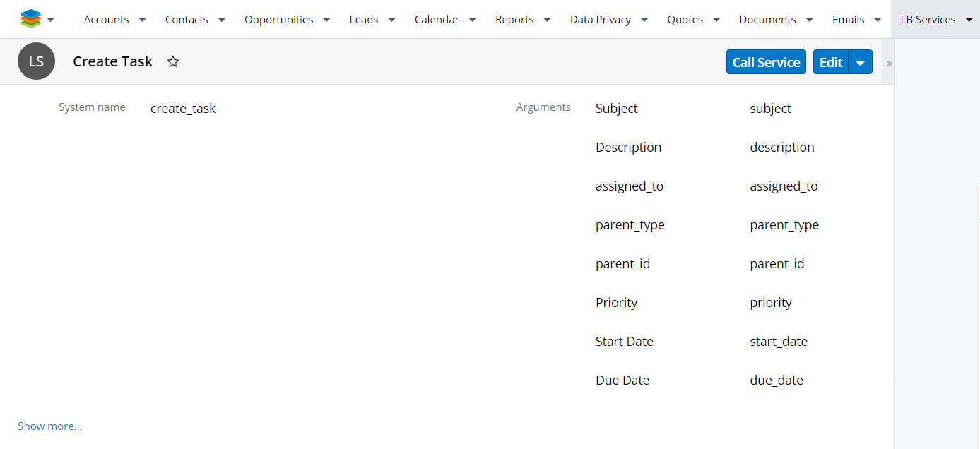Open the Reports menu
The width and height of the screenshot is (980, 449).
pos(514,19)
